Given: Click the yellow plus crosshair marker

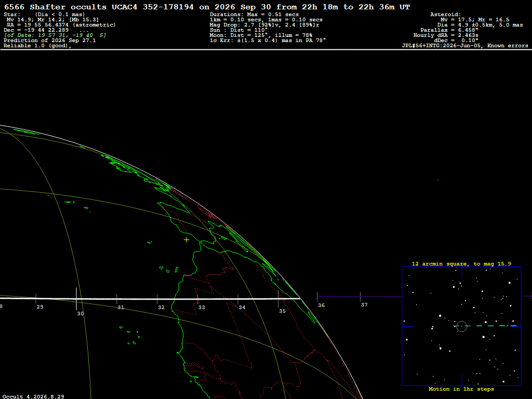Looking at the screenshot, I should 187,240.
